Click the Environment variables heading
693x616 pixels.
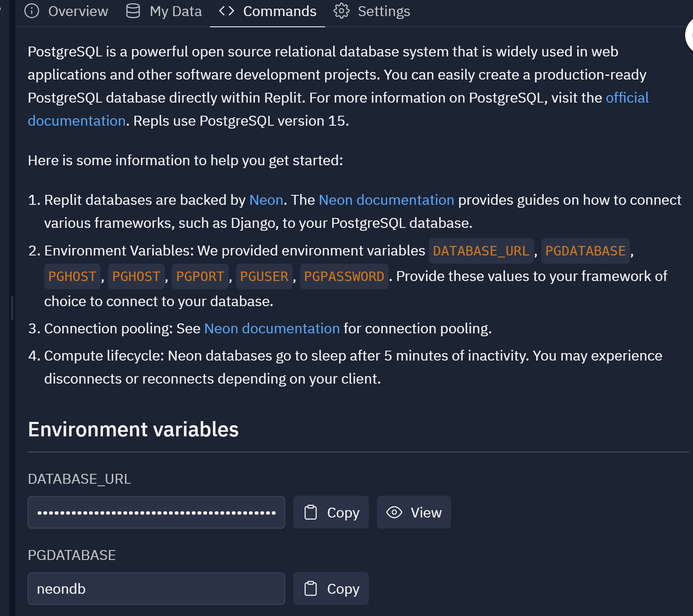[x=133, y=429]
